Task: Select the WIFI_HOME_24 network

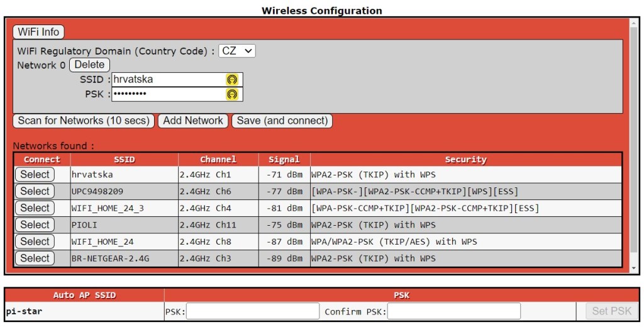Action: pos(35,241)
